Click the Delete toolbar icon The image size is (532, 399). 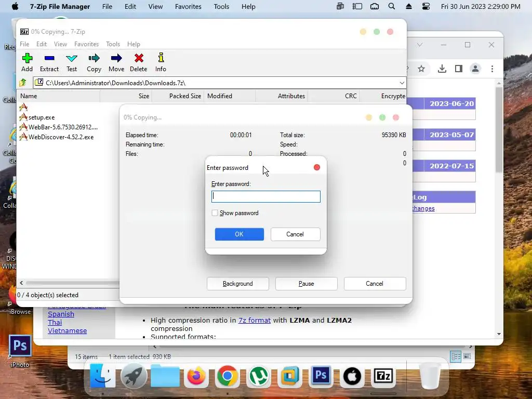[138, 62]
